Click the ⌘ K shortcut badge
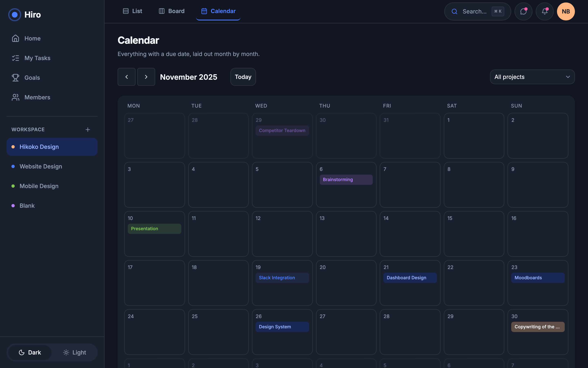Image resolution: width=588 pixels, height=368 pixels. (x=498, y=11)
